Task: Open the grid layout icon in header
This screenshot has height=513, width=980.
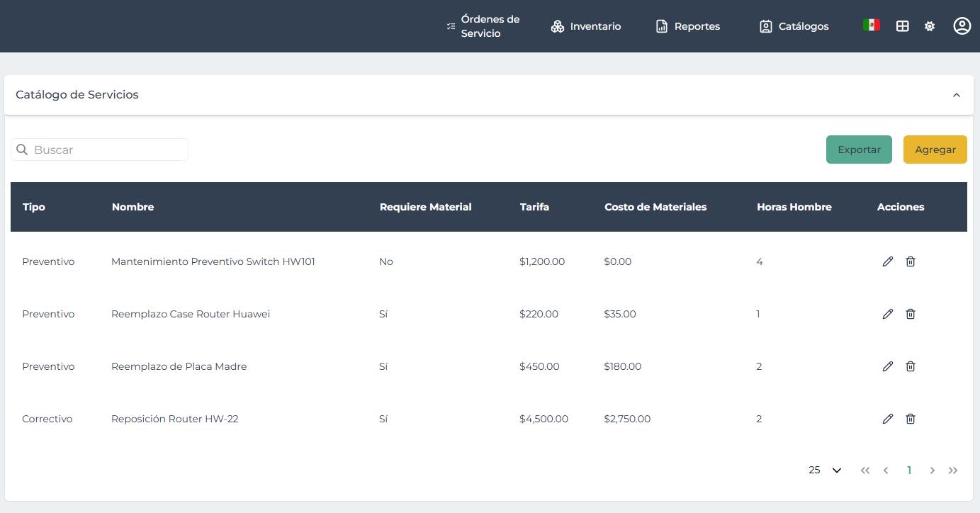Action: [902, 26]
